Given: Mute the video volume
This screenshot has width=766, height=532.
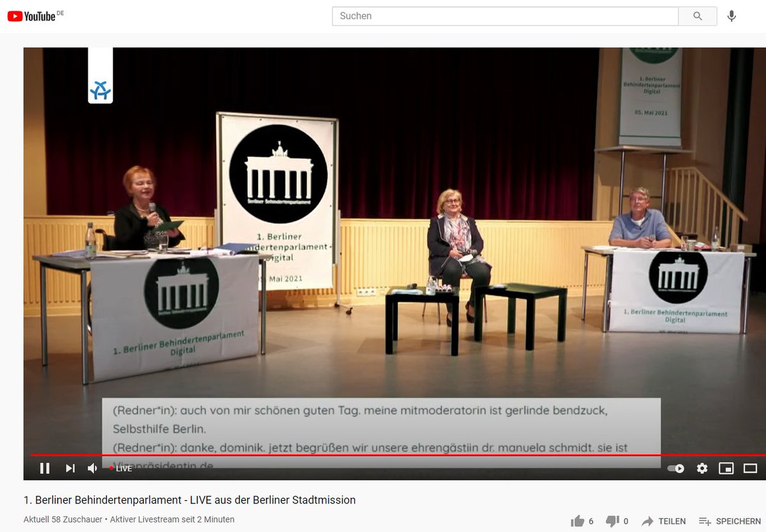Looking at the screenshot, I should pos(93,468).
